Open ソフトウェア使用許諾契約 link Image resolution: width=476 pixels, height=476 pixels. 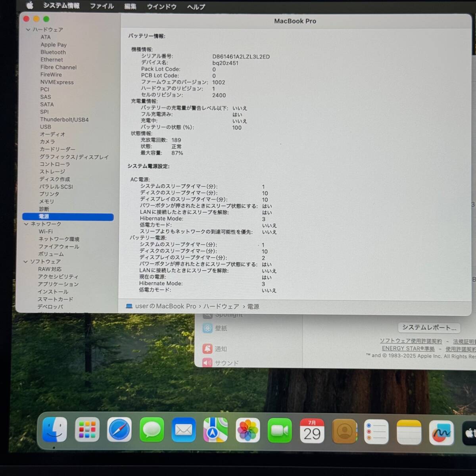411,341
